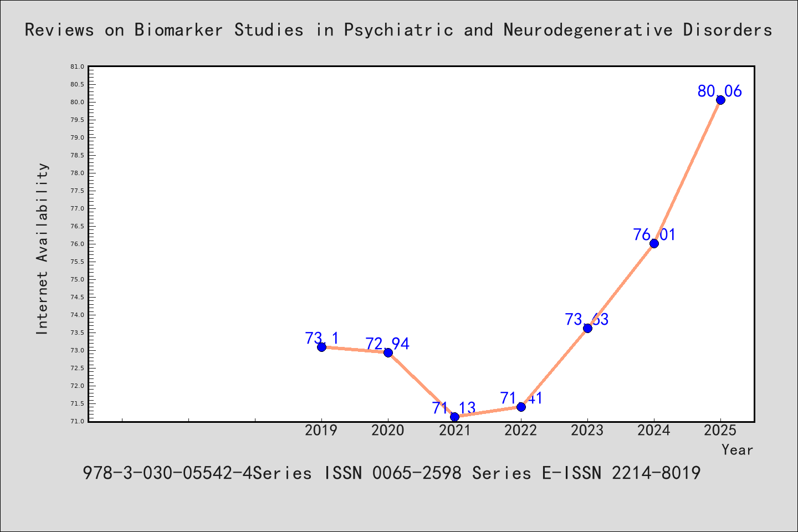Viewport: 798px width, 532px height.
Task: Click the 76.01 value label
Action: tap(654, 234)
